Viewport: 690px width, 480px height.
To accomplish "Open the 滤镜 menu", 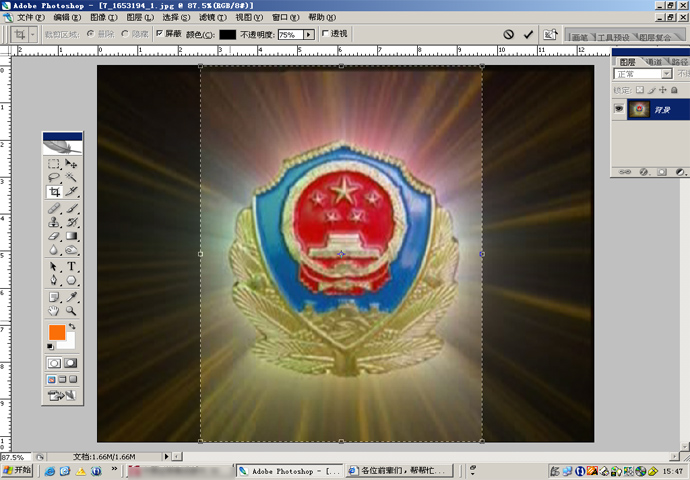I will pos(213,18).
